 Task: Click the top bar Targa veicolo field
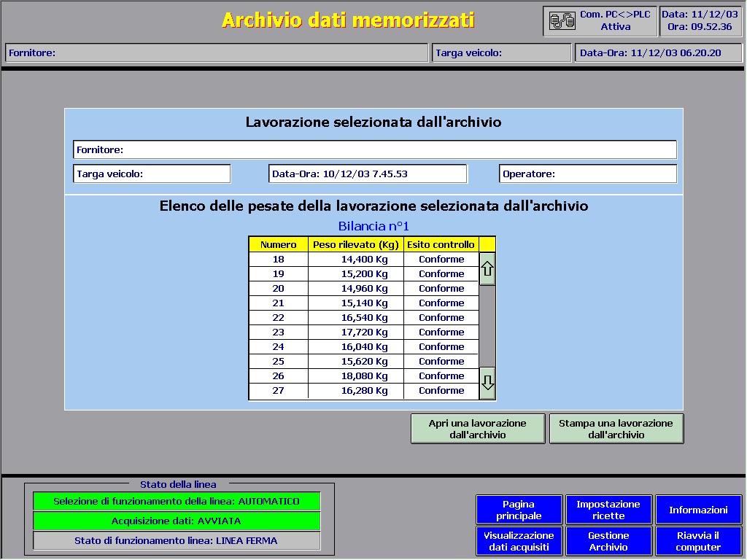point(502,52)
